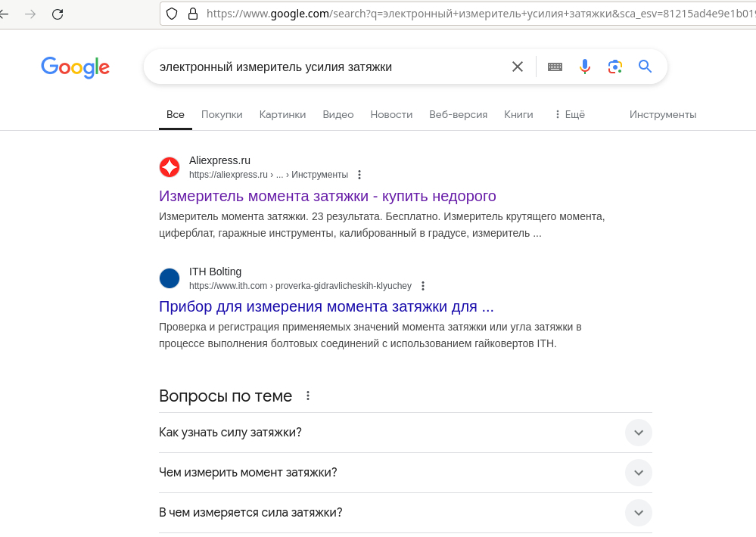
Task: Open the 'Инструменты' search tools button
Action: tap(662, 114)
